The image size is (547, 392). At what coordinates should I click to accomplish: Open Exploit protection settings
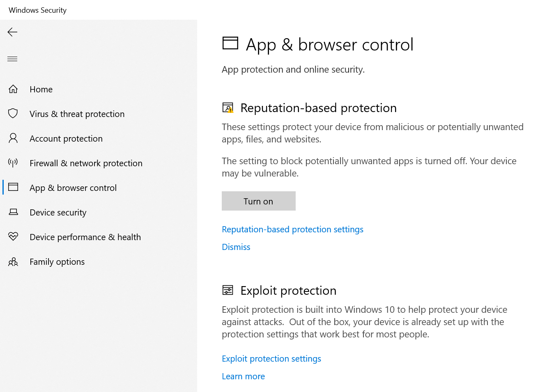click(x=271, y=358)
